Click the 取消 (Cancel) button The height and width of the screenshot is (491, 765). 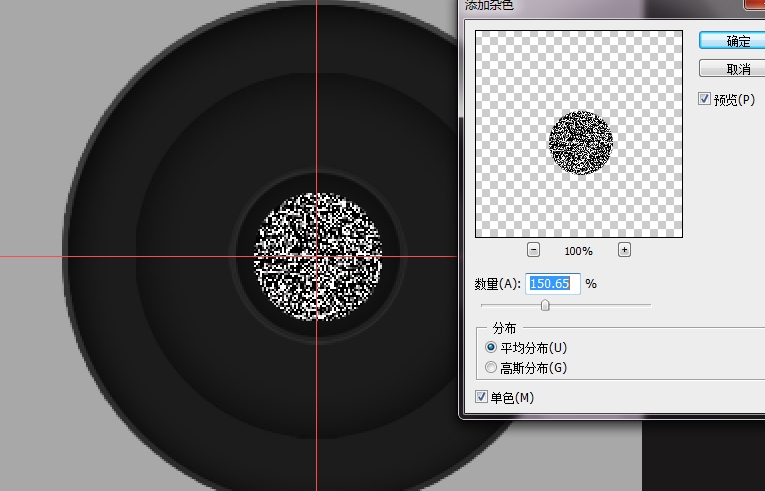click(737, 69)
